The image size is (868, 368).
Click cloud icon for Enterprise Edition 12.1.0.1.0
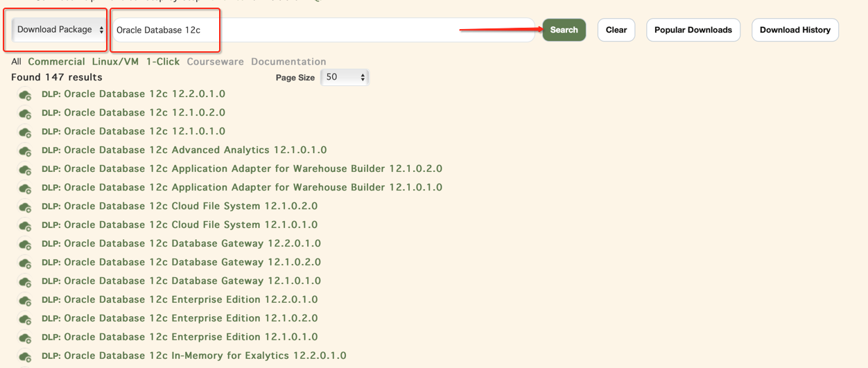pos(25,338)
